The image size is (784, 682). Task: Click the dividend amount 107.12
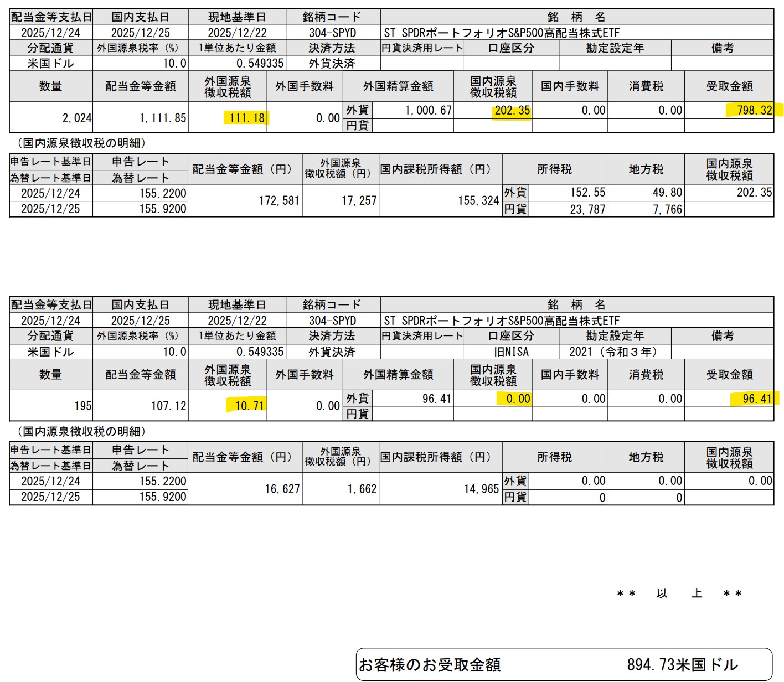[x=168, y=406]
